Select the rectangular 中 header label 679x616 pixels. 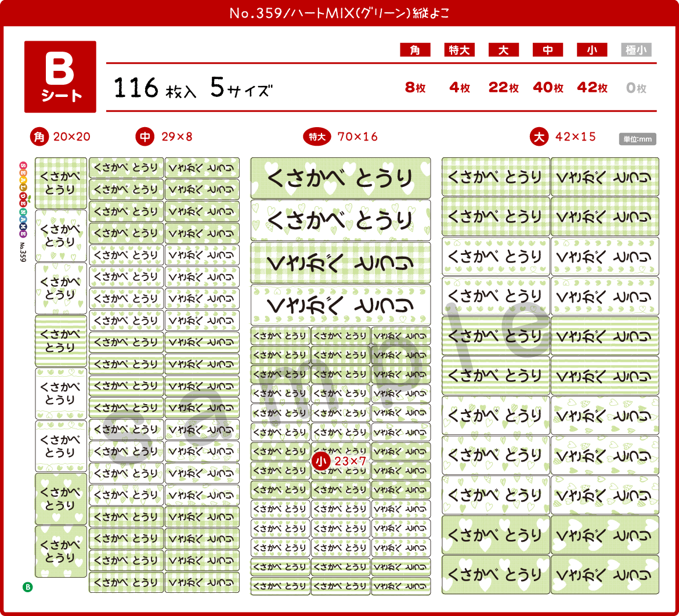click(x=548, y=50)
